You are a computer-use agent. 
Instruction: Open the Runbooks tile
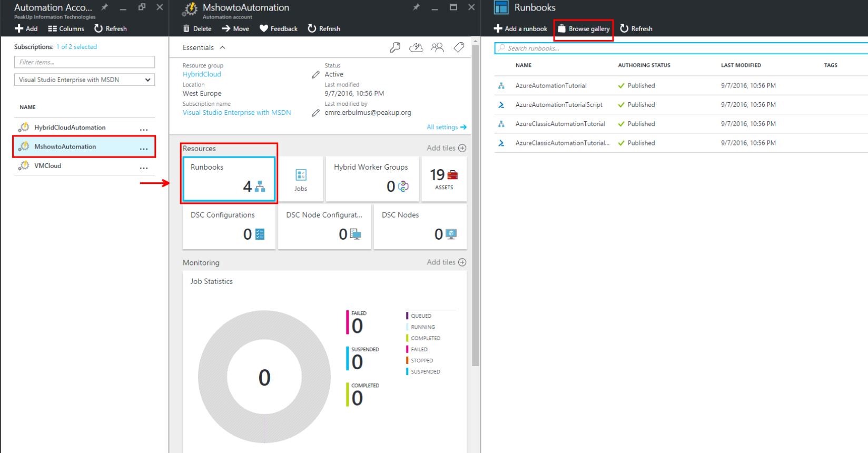[229, 179]
